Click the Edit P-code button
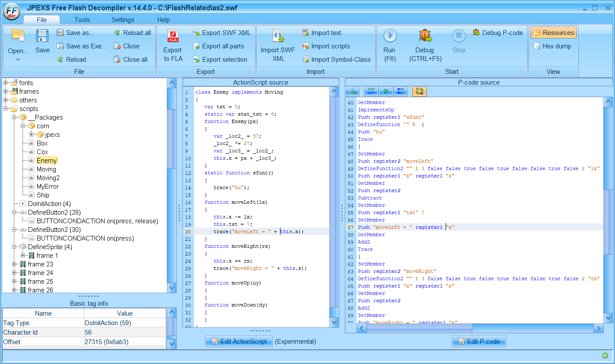This screenshot has height=364, width=615. [x=479, y=342]
